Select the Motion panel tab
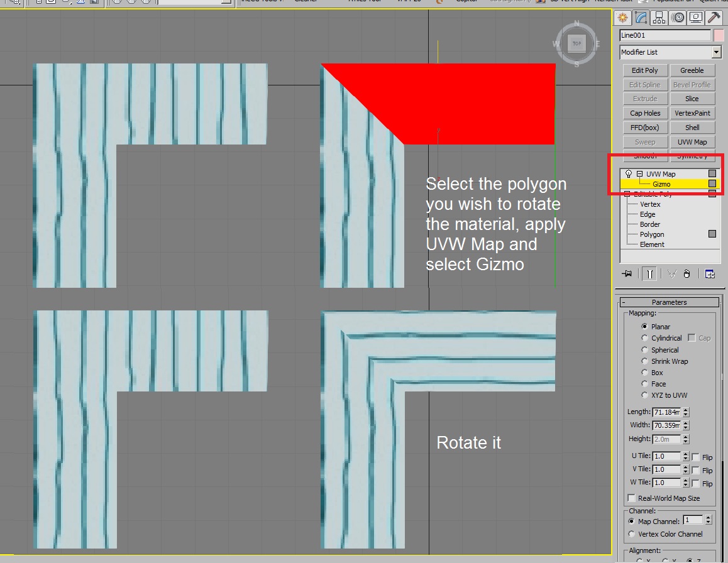The width and height of the screenshot is (728, 563). pyautogui.click(x=677, y=18)
